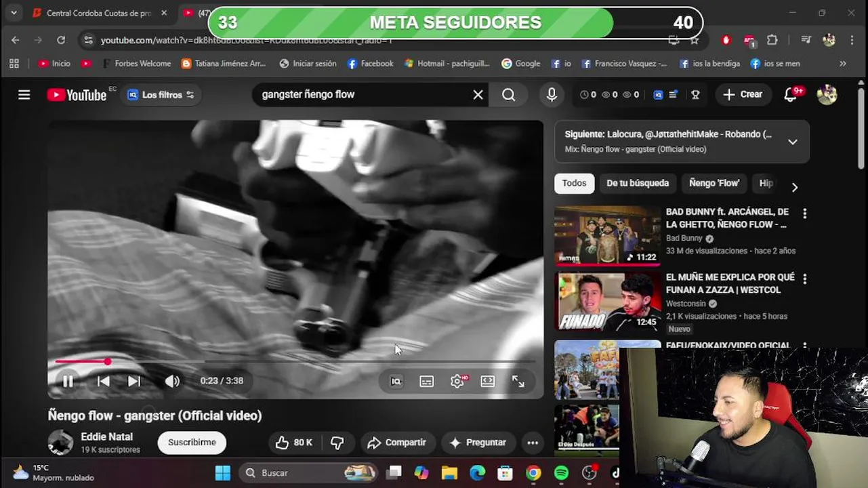
Task: Skip to the next video
Action: (x=134, y=381)
